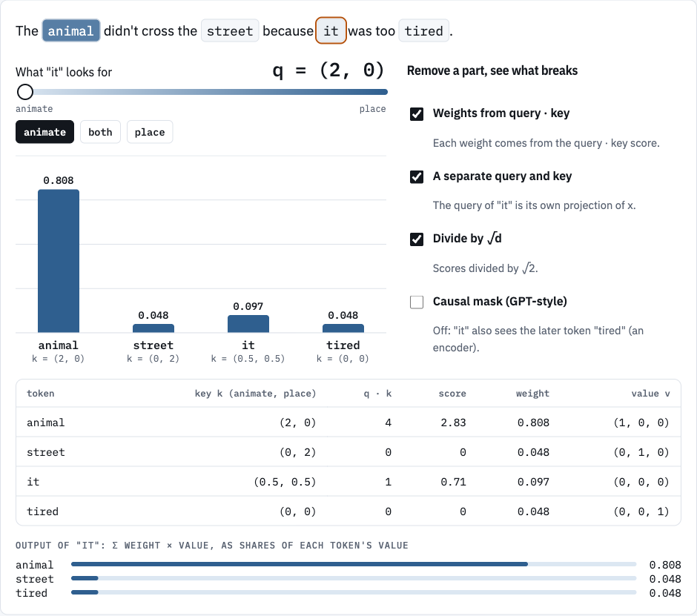Image resolution: width=697 pixels, height=616 pixels.
Task: Enable the 'Causal mask (GPT-style)' checkbox
Action: coord(417,302)
